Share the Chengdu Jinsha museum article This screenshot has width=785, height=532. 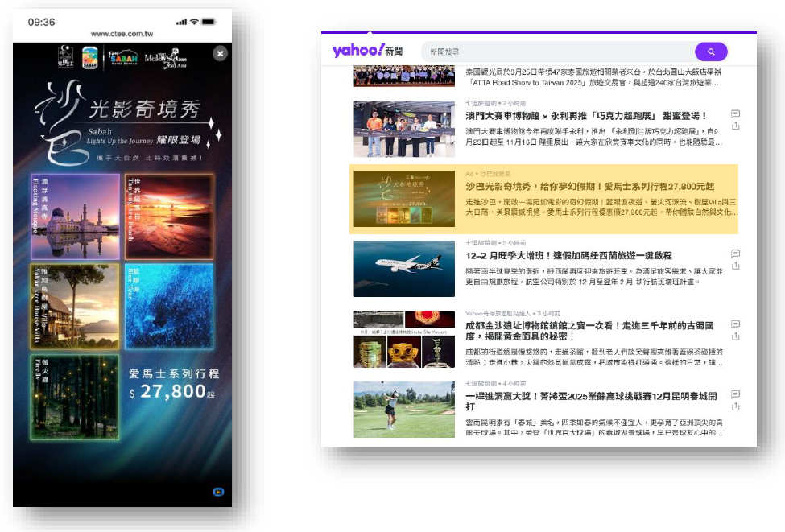pyautogui.click(x=735, y=336)
